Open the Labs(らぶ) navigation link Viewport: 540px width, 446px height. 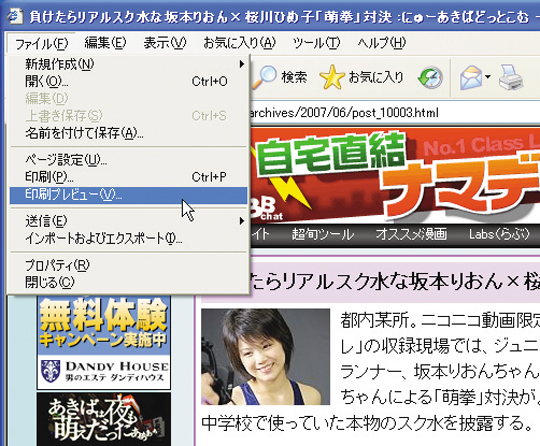click(499, 234)
